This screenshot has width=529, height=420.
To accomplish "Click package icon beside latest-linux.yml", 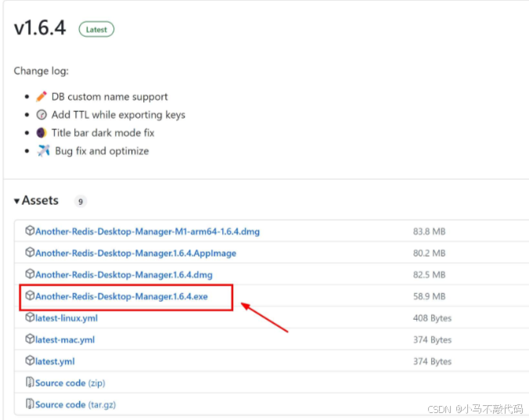I will tap(30, 318).
